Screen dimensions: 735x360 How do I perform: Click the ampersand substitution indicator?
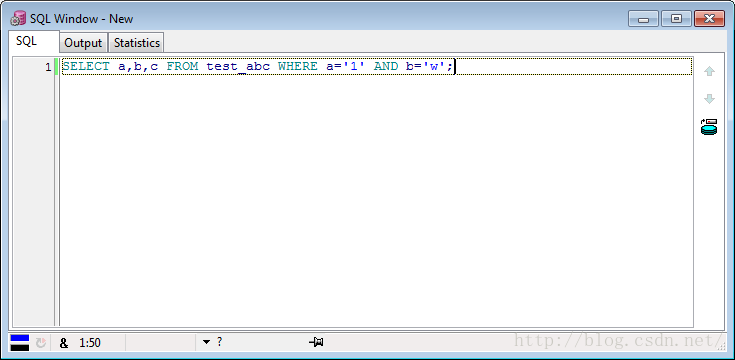pos(64,343)
